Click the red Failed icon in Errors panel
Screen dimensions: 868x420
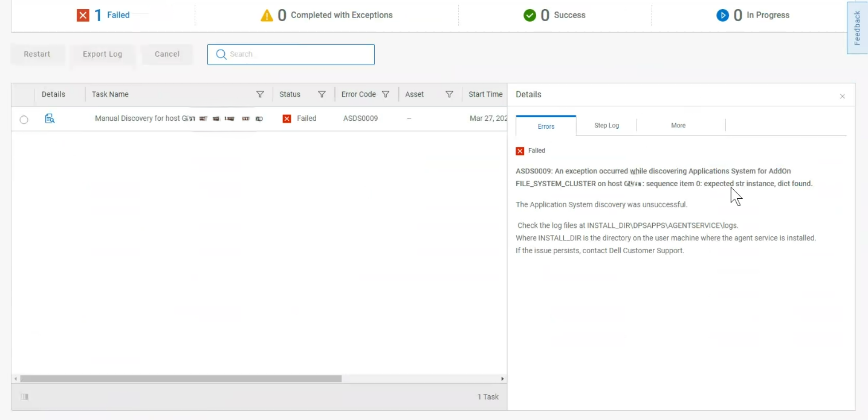(x=520, y=151)
